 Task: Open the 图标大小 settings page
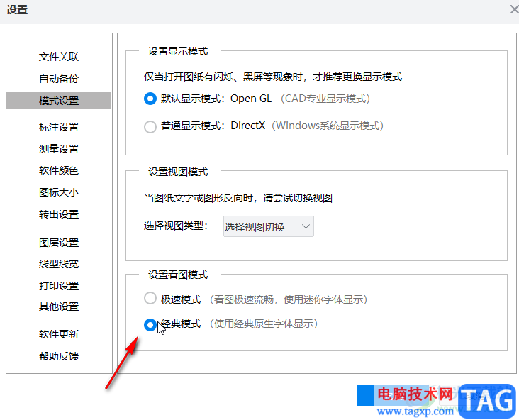59,192
